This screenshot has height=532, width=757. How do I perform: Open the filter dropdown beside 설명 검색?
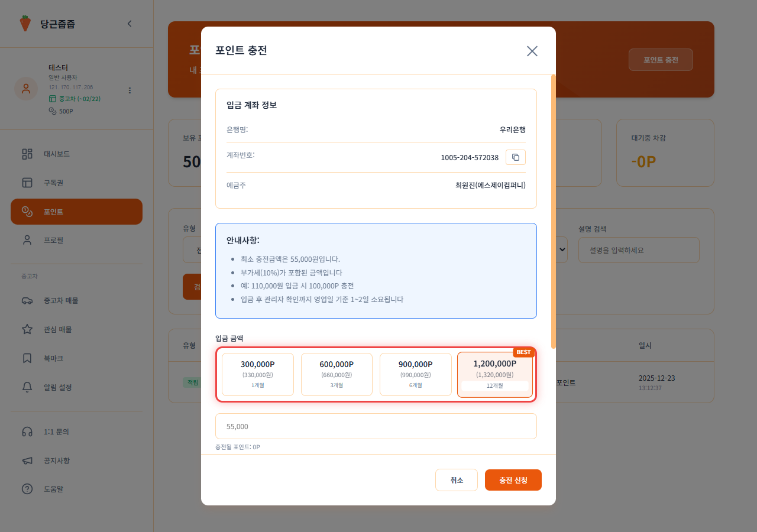click(561, 249)
